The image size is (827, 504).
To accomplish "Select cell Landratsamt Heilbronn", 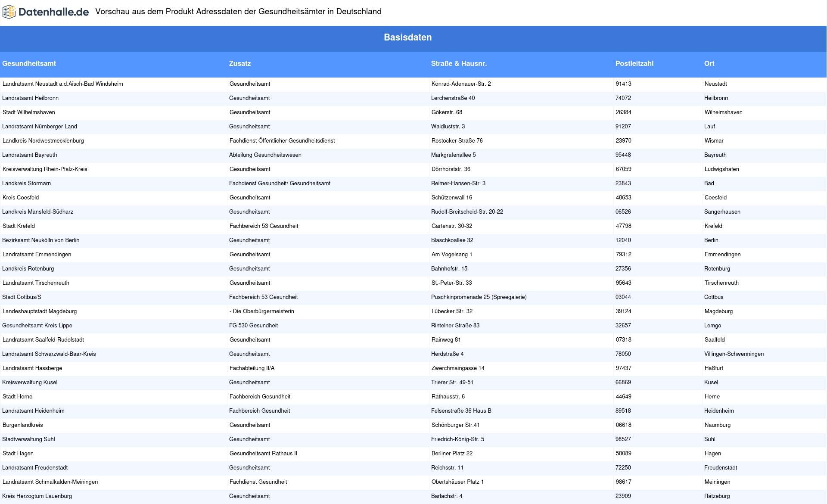I will click(31, 98).
